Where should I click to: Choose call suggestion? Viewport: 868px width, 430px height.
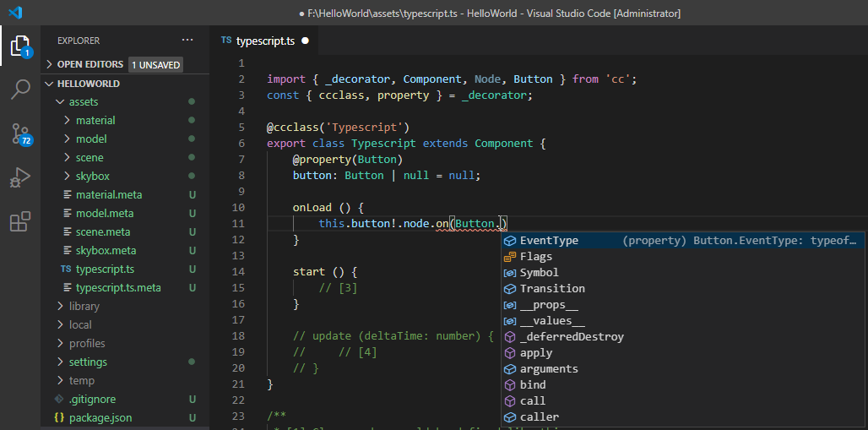(x=684, y=401)
